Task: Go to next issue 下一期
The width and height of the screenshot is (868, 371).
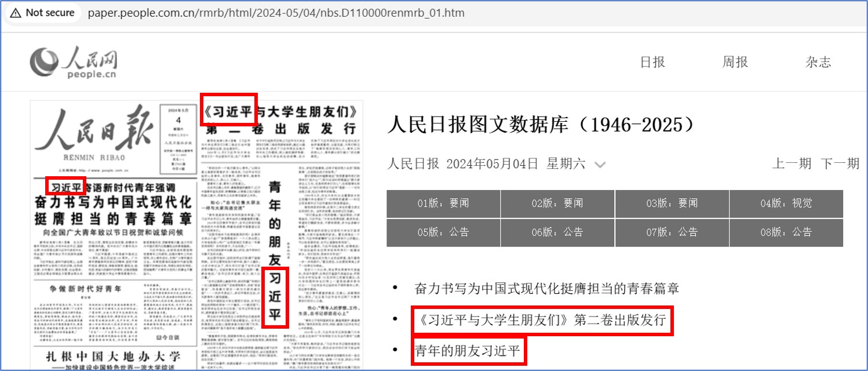Action: [840, 163]
